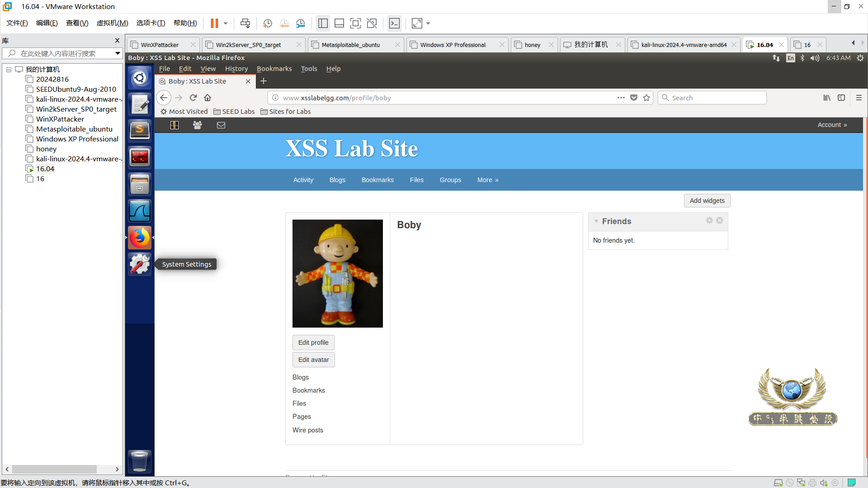The width and height of the screenshot is (868, 488).
Task: Switch to the kali-linux-2024.4-vmware-amd64 tab
Action: (683, 45)
